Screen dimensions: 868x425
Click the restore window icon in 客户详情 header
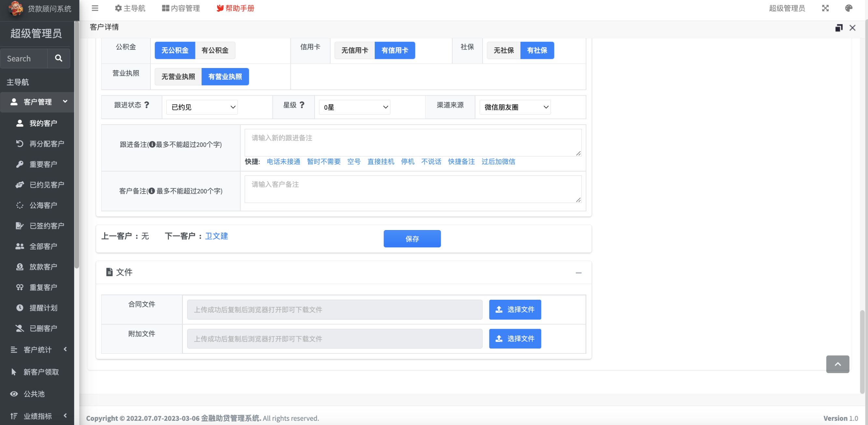click(838, 28)
